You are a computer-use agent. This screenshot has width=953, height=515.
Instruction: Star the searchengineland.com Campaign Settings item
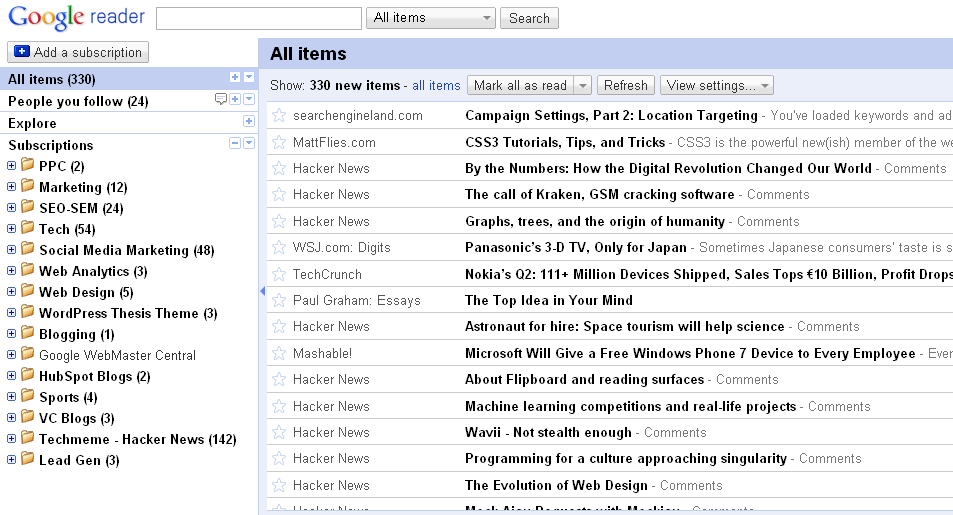(279, 116)
